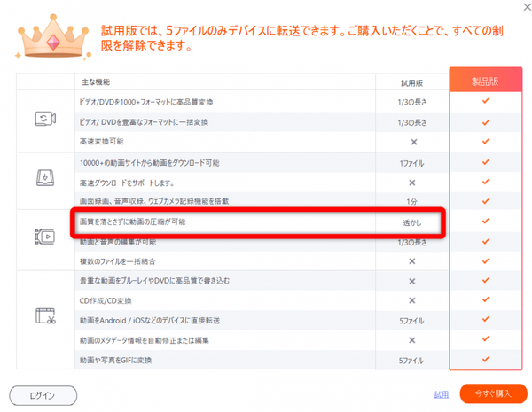Select the 試用版 column header
The width and height of the screenshot is (532, 412).
click(x=412, y=83)
